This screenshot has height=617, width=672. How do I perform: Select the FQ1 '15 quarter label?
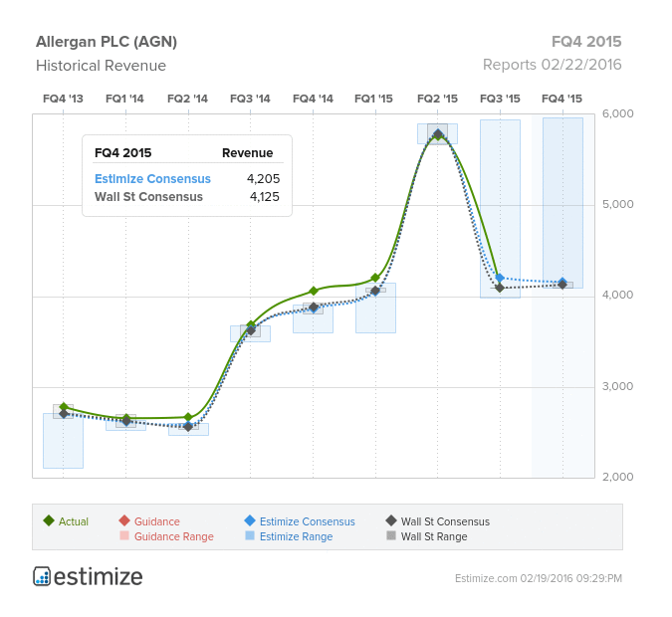(x=373, y=99)
